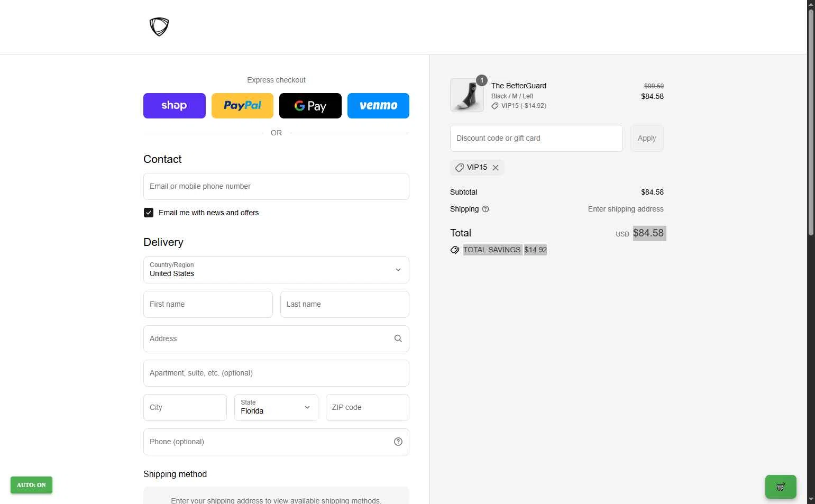This screenshot has width=815, height=504.
Task: Click the Black / M / Left variant text
Action: [x=512, y=96]
